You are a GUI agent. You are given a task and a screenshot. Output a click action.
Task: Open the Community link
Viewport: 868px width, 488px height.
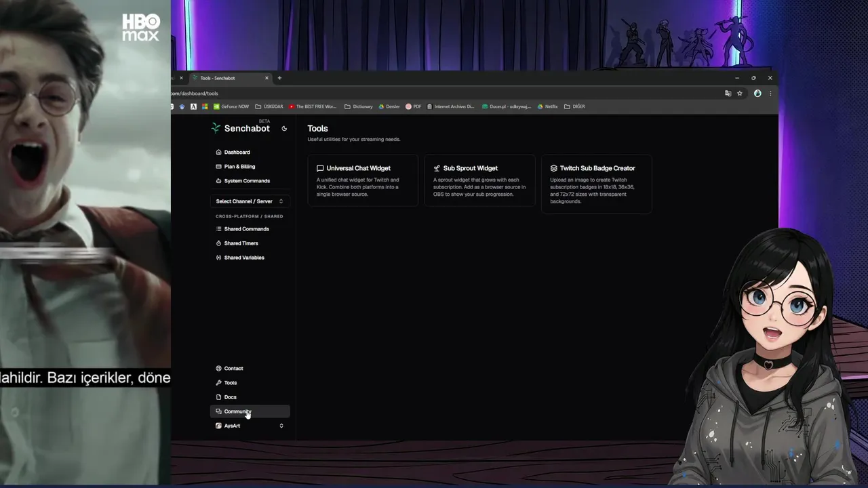pyautogui.click(x=250, y=411)
